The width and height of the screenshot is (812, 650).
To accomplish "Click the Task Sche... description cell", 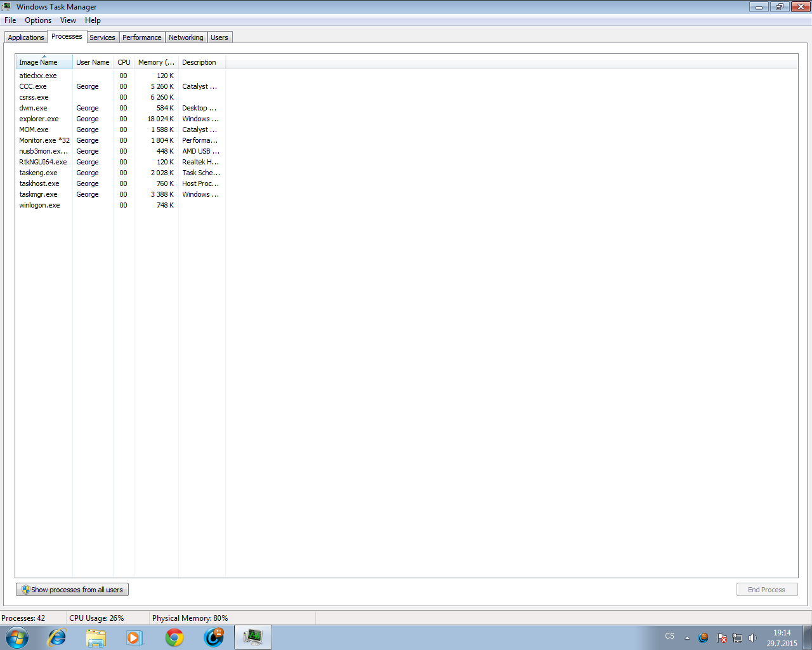I will tap(201, 173).
